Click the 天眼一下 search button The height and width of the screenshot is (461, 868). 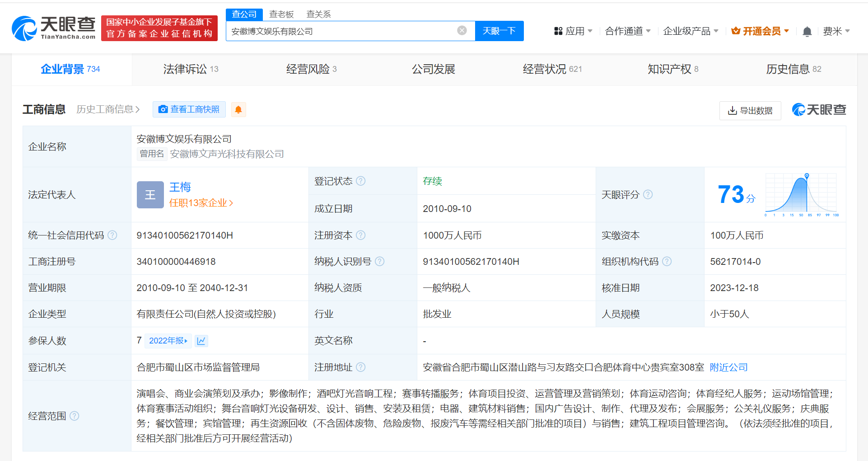pyautogui.click(x=499, y=31)
